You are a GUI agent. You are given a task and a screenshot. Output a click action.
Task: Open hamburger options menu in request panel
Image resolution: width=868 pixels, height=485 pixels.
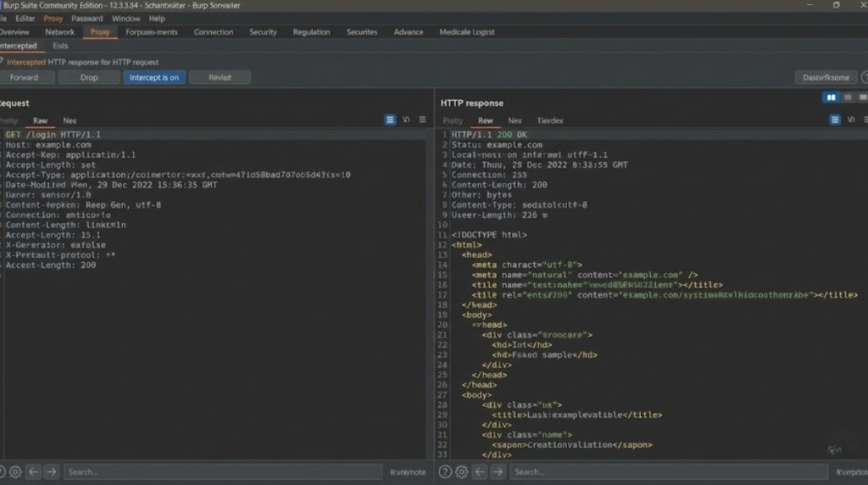[x=422, y=120]
